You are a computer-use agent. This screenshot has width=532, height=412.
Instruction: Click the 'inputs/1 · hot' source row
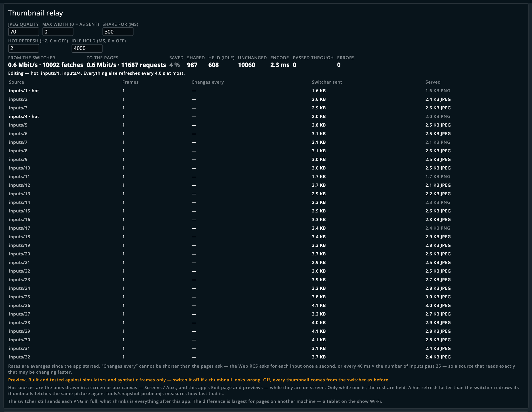point(266,91)
